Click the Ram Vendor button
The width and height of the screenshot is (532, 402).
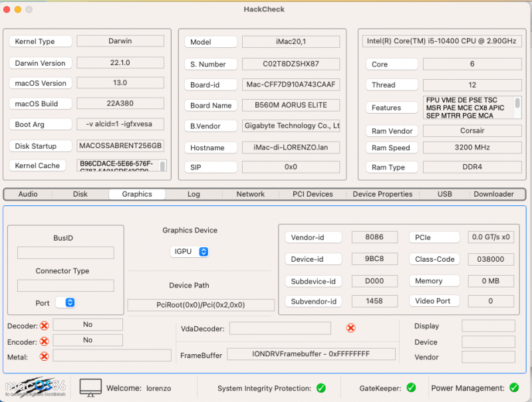392,131
